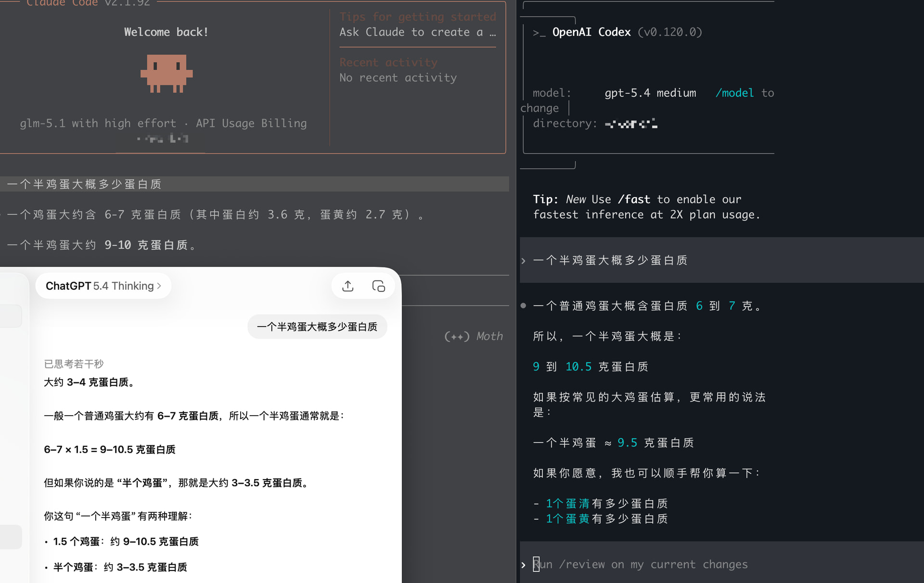Click Codex line '一个普通鸡蛋大概含蛋白质 6 到 7 克'
The image size is (924, 583).
(647, 306)
